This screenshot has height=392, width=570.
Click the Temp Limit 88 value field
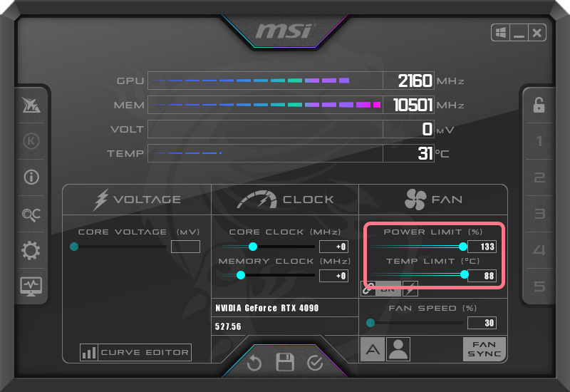482,276
